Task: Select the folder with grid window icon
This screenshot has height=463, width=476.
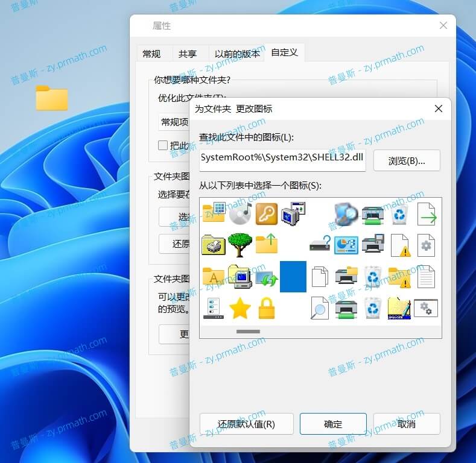Action: [214, 212]
